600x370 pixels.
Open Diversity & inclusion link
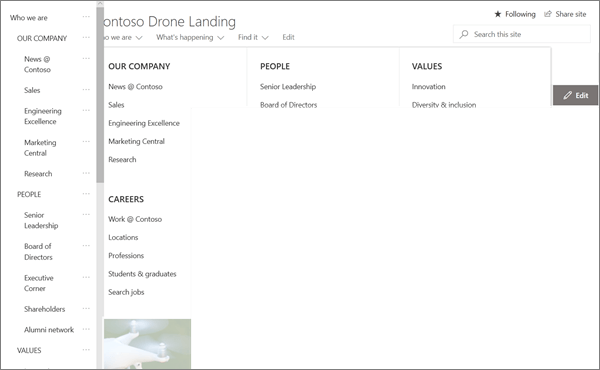444,104
